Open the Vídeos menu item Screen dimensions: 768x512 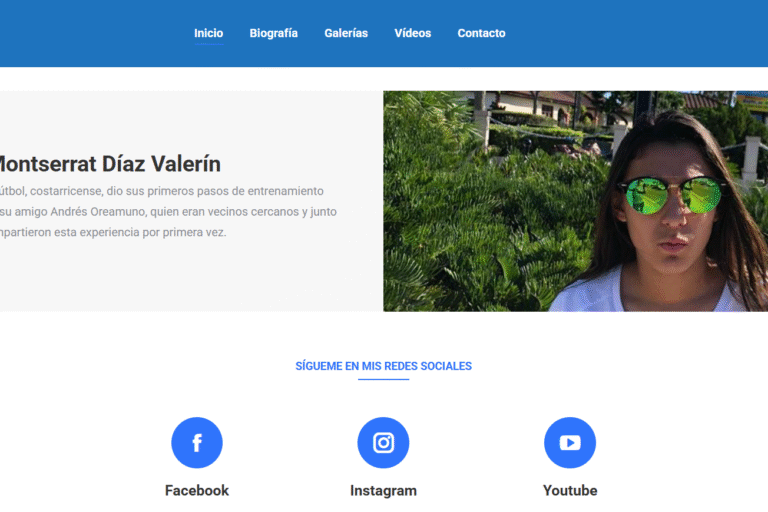(413, 33)
